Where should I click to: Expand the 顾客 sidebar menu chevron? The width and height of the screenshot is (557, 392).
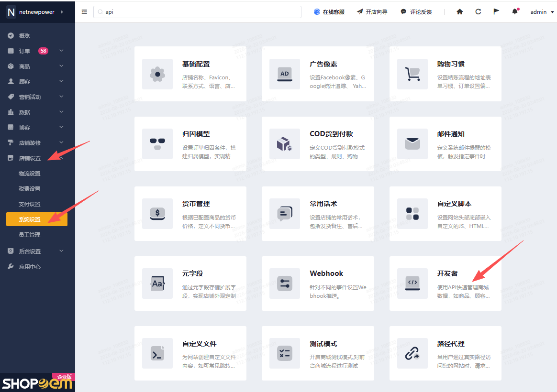pos(61,81)
